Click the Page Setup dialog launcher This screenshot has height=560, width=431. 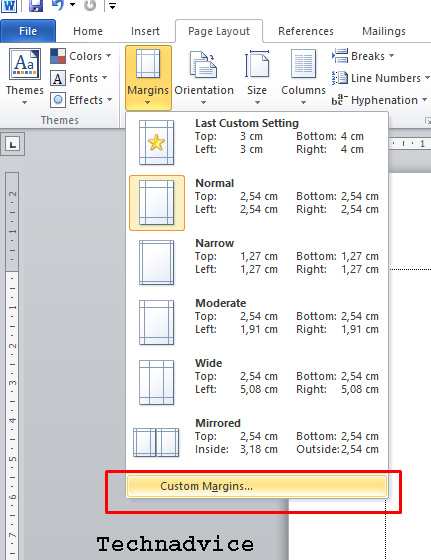pyautogui.click(x=428, y=121)
